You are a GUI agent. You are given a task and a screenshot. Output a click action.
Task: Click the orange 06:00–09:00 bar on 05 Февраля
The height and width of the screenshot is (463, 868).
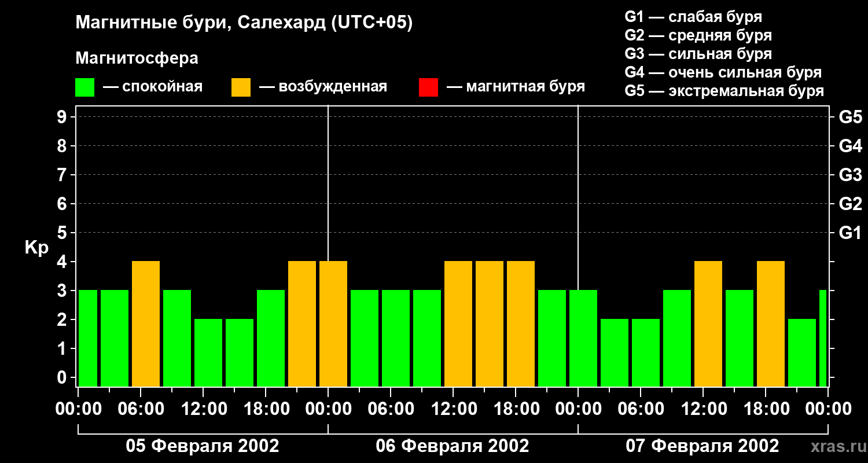click(x=146, y=324)
